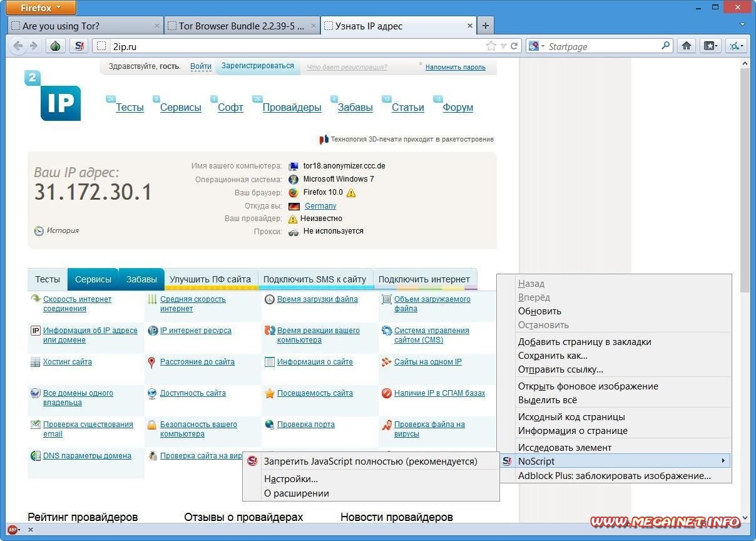Click 'Скорость интернет соединения' link
Image resolution: width=756 pixels, height=541 pixels.
77,304
